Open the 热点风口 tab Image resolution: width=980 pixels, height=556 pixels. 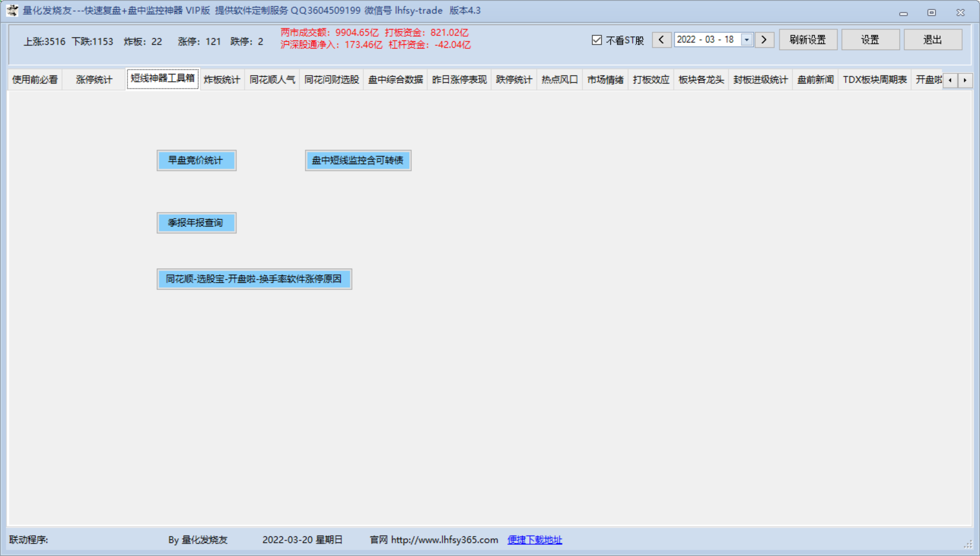[x=560, y=80]
